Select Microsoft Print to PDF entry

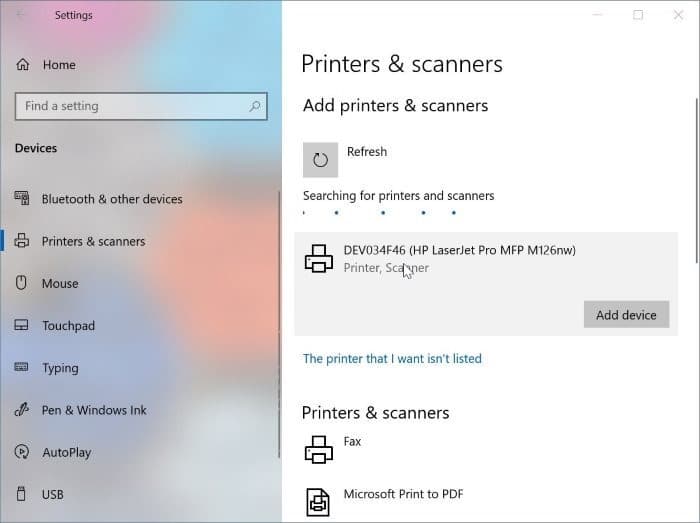pos(486,502)
